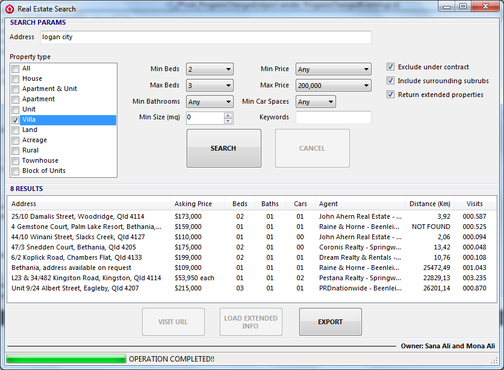
Task: Click the OPERATION COMPLETED!! status text
Action: point(172,359)
